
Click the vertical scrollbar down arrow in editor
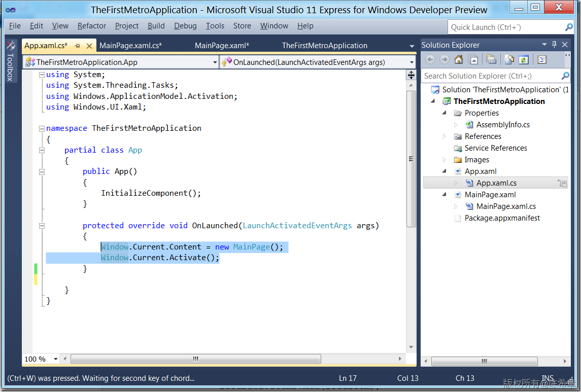tap(411, 347)
